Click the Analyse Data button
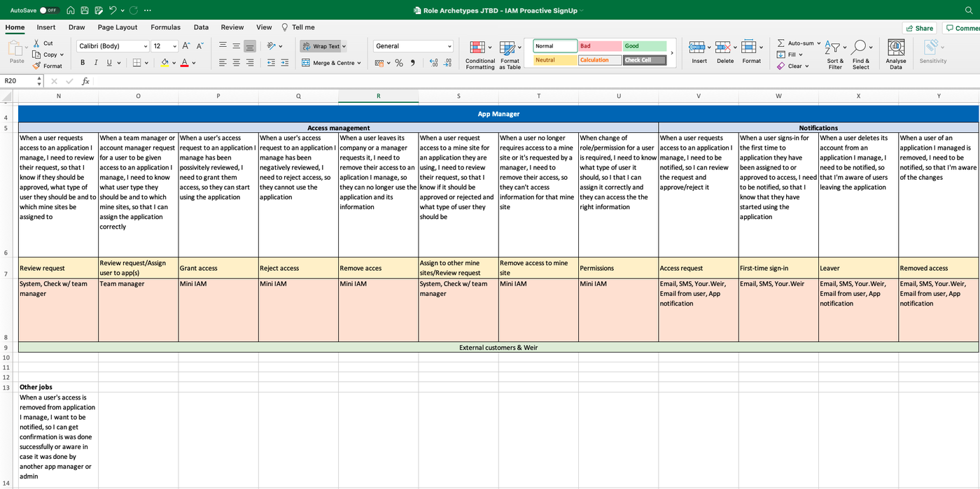 (x=896, y=55)
